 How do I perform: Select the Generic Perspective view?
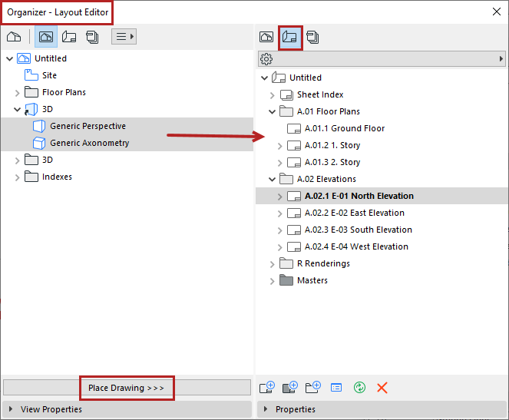(x=127, y=126)
